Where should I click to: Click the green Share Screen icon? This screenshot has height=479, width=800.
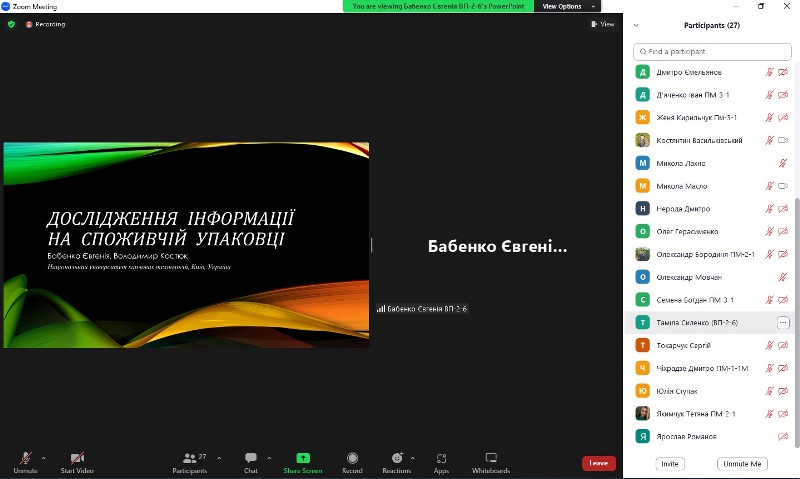303,458
